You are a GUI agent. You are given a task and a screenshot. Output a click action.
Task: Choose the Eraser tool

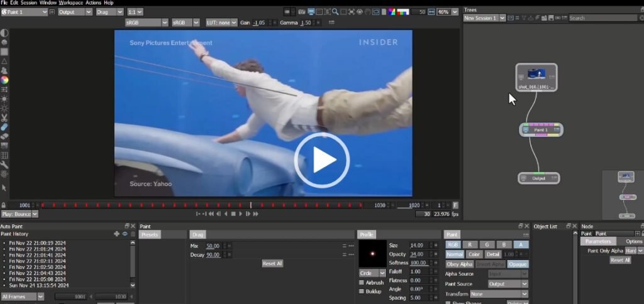click(x=4, y=137)
